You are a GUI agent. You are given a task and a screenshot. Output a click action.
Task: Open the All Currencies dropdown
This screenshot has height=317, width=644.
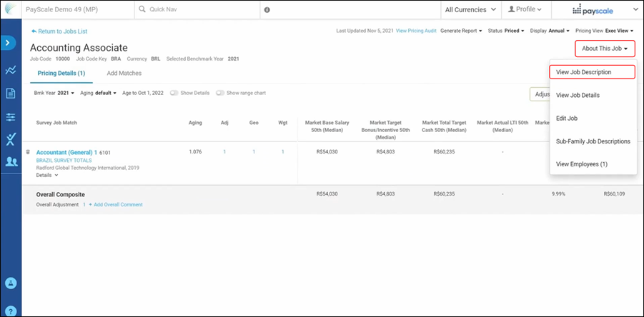tap(470, 10)
